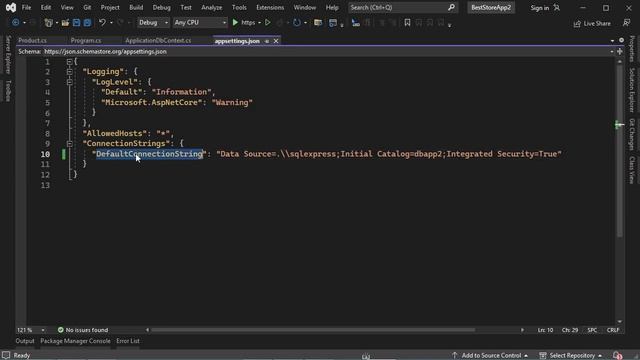This screenshot has width=640, height=360.
Task: Pin the appsettings.json tab
Action: pyautogui.click(x=267, y=41)
